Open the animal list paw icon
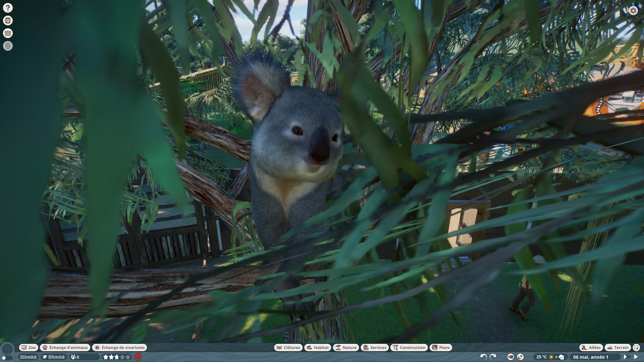This screenshot has height=362, width=644. point(8,21)
